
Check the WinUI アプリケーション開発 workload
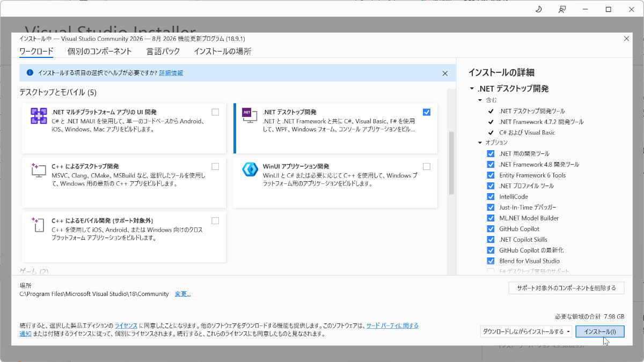click(427, 166)
